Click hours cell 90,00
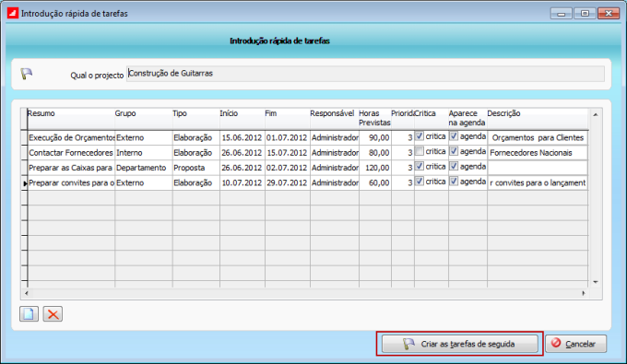This screenshot has height=364, width=627. pyautogui.click(x=375, y=138)
